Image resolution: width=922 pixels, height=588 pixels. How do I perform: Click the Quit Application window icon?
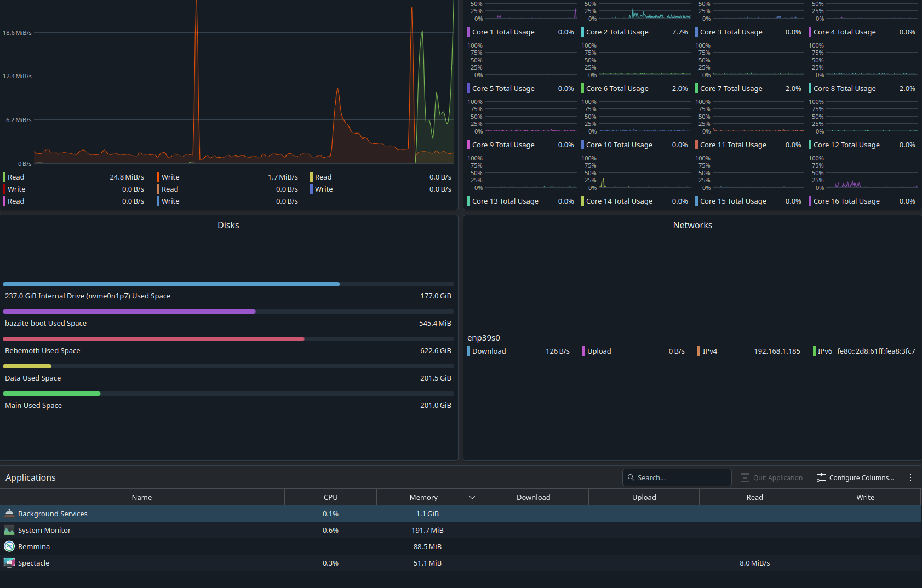(x=745, y=477)
